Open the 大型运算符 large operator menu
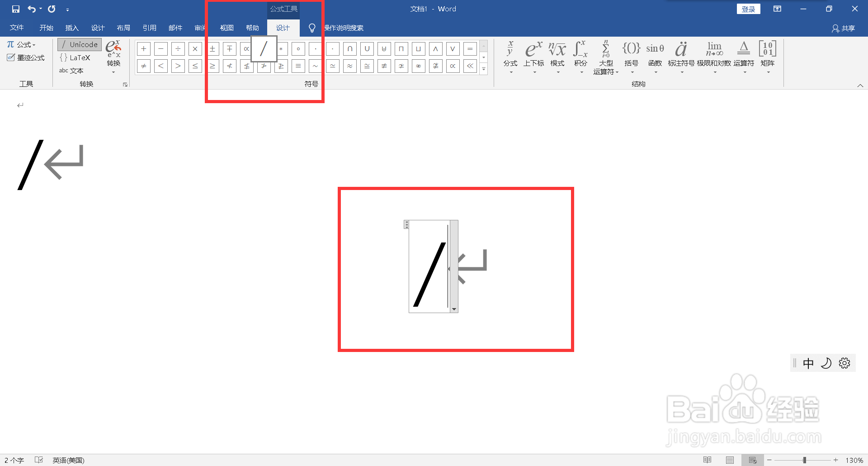Image resolution: width=868 pixels, height=466 pixels. [606, 58]
